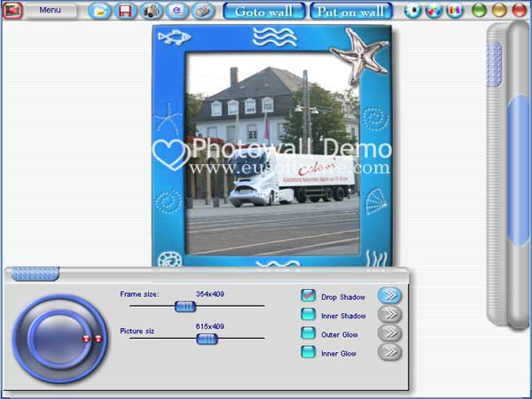Enable the Inner Glow checkbox
Screen dimensions: 532x399
[x=308, y=352]
